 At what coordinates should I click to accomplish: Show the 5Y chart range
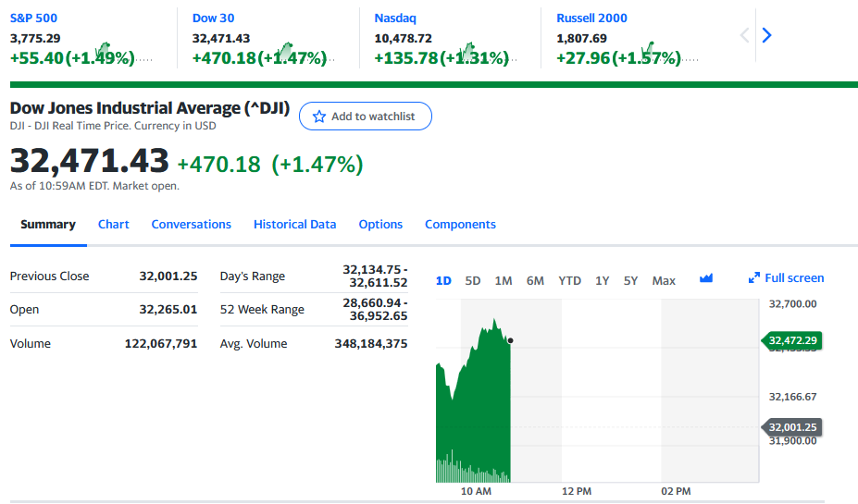tap(630, 281)
